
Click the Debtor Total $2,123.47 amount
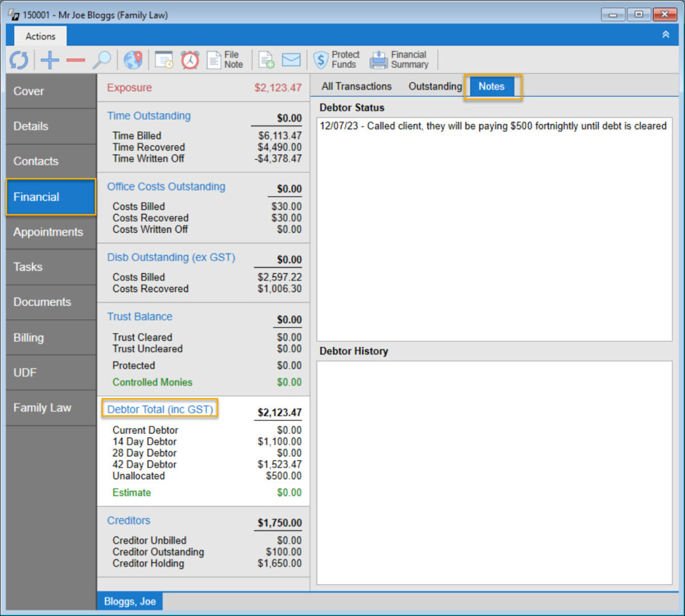(280, 412)
